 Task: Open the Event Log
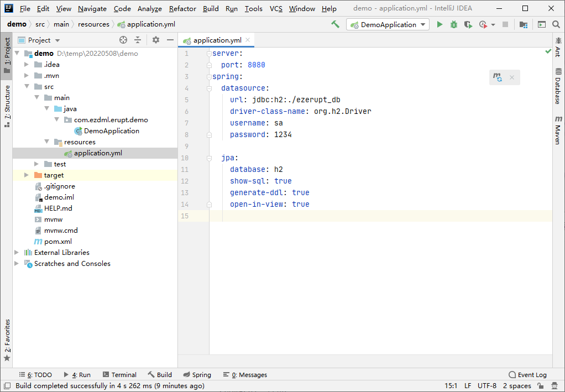click(527, 375)
